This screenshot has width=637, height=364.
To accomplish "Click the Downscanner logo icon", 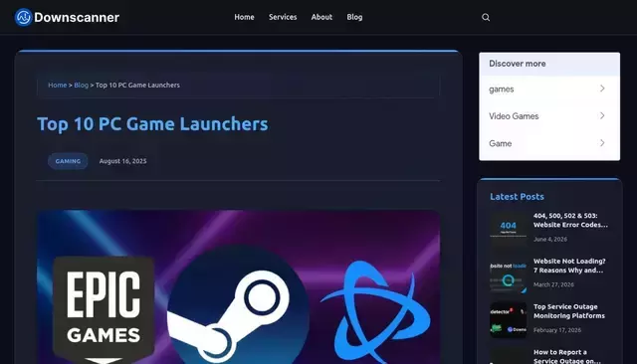I will [23, 17].
